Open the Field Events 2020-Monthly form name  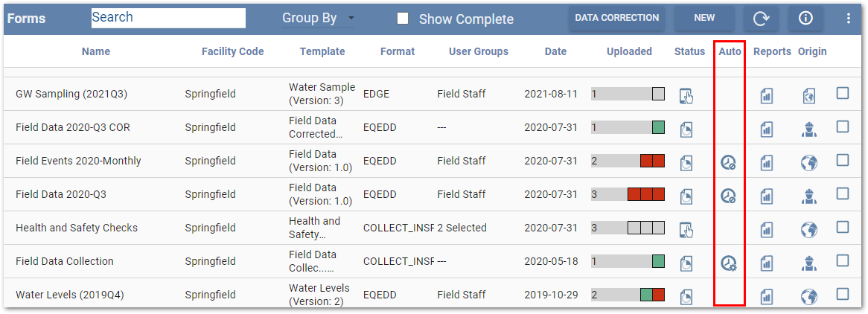(79, 161)
